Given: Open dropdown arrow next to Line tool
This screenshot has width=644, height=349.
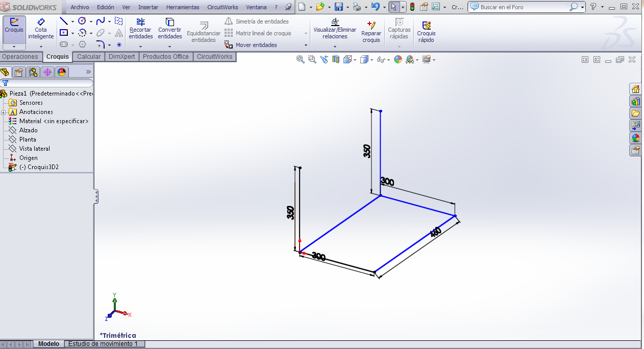Looking at the screenshot, I should 72,21.
